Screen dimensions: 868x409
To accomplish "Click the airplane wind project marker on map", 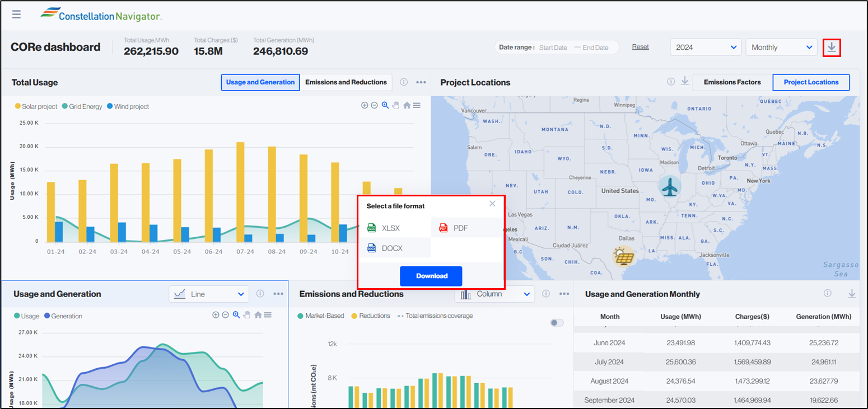I will point(669,187).
